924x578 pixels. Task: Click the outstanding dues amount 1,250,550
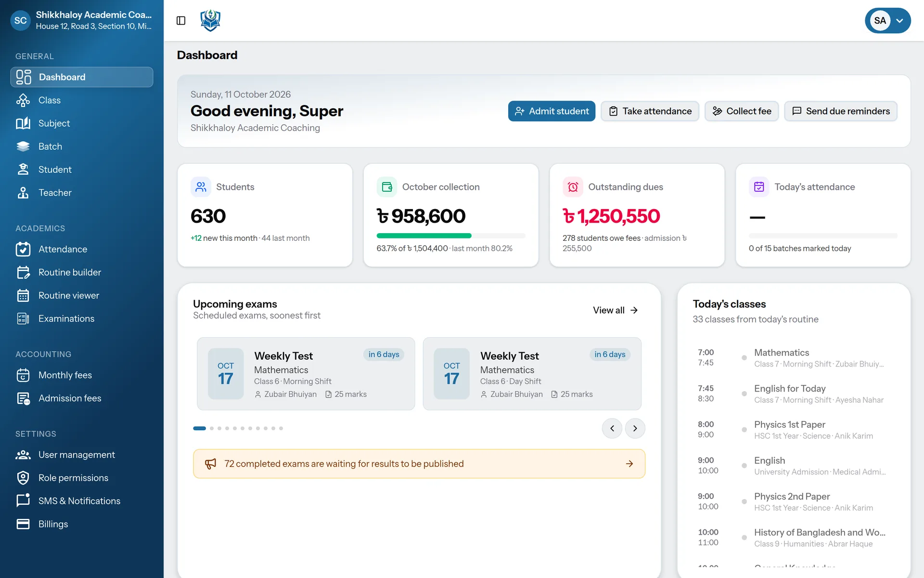pos(611,216)
